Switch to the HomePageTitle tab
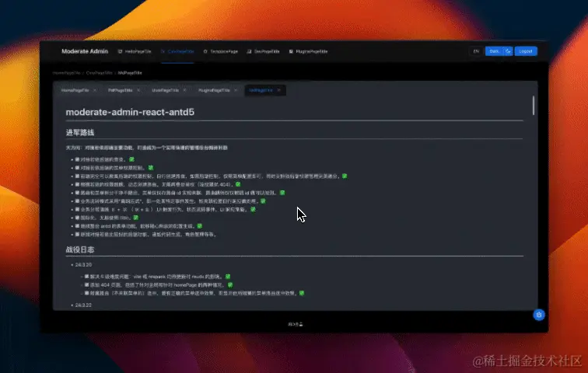The image size is (588, 373). pos(75,90)
